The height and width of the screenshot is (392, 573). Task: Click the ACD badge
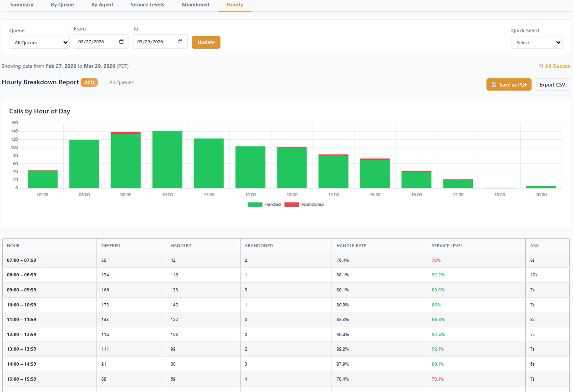(89, 82)
